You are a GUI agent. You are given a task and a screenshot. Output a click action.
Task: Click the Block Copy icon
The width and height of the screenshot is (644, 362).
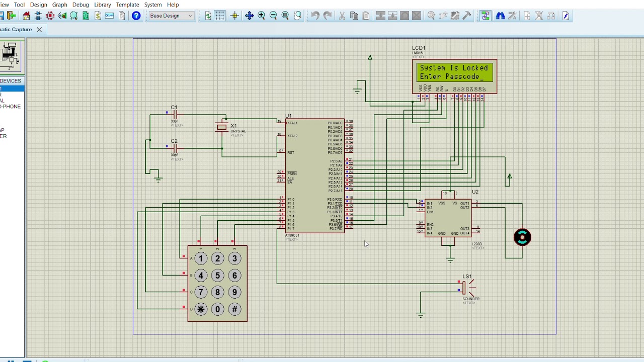(381, 16)
